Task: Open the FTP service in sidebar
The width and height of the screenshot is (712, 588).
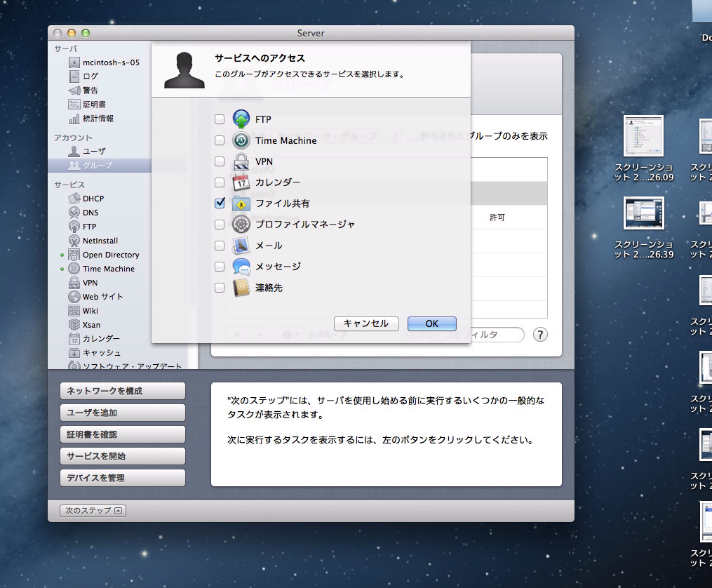Action: (83, 227)
